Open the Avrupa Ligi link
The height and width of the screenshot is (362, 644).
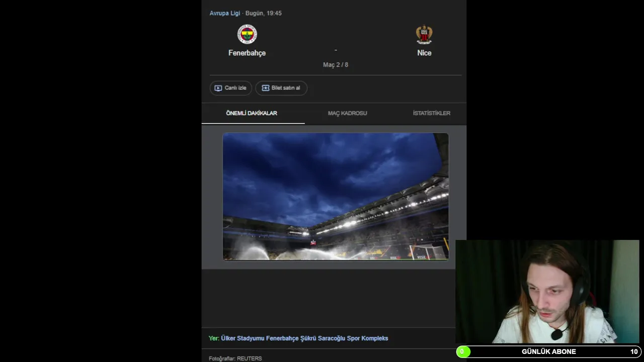pyautogui.click(x=224, y=13)
